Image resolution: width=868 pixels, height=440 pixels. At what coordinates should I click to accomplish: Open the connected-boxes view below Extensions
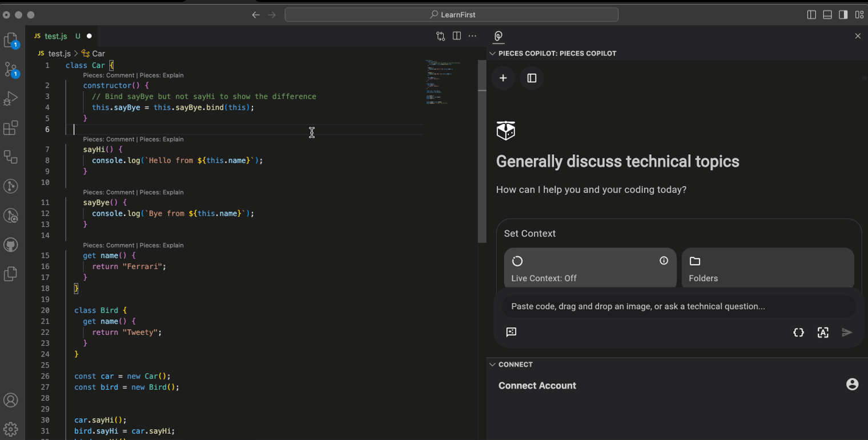click(11, 157)
